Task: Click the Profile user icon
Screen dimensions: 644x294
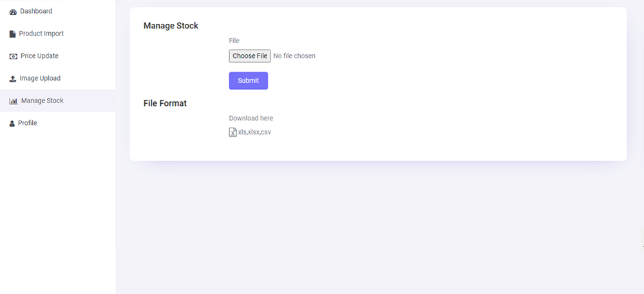Action: click(12, 123)
